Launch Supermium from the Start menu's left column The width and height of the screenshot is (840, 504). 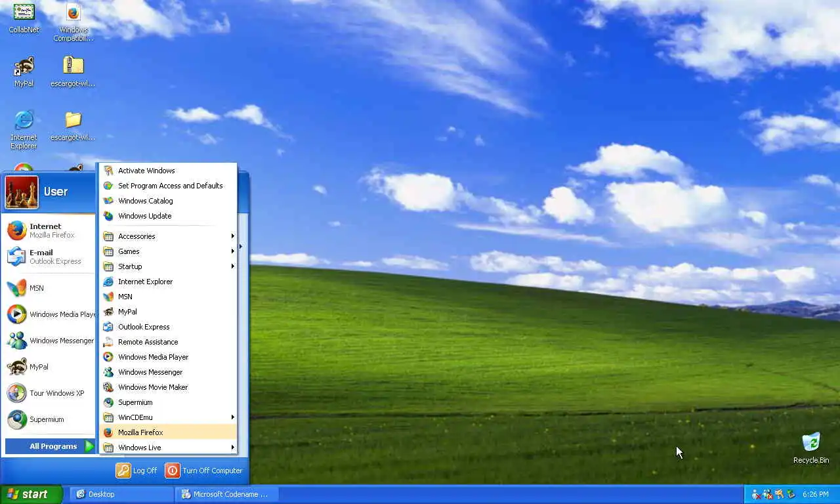coord(49,419)
